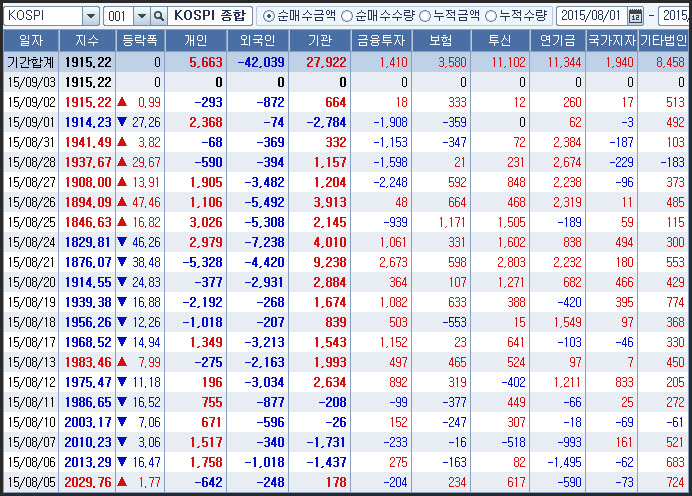Click the foreigner total -42,039

pos(261,62)
